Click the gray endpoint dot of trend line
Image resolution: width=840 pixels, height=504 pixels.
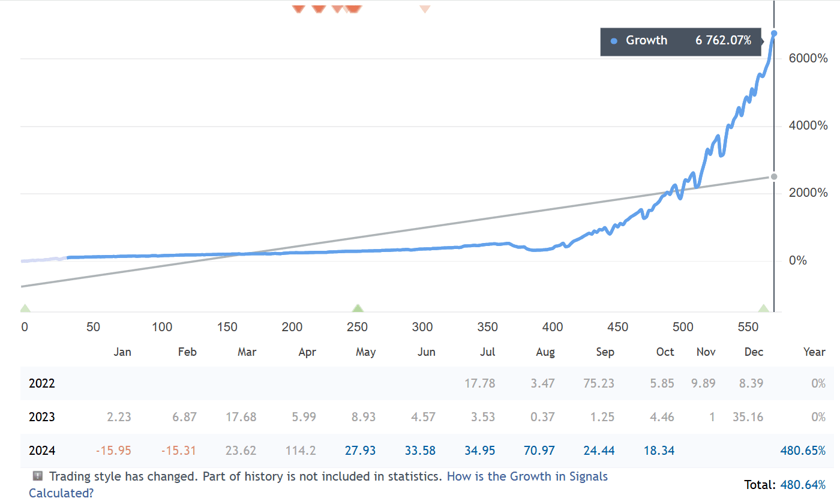(x=774, y=176)
